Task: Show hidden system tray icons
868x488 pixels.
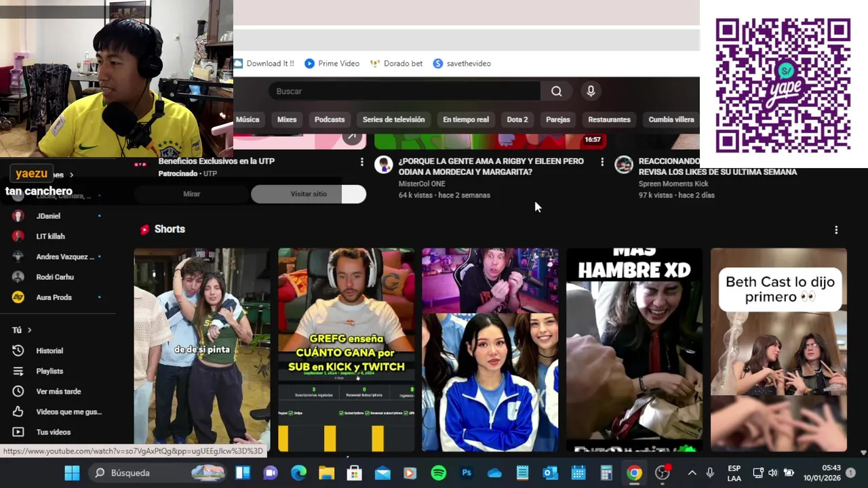Action: (x=692, y=473)
